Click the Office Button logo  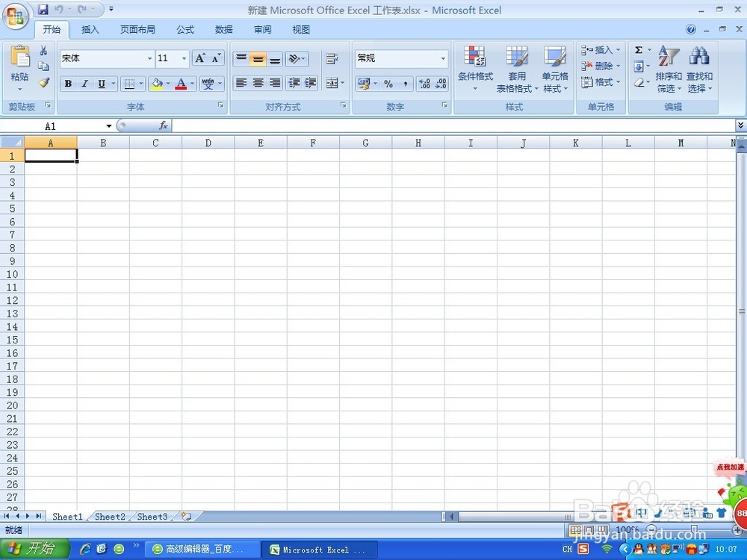point(15,16)
